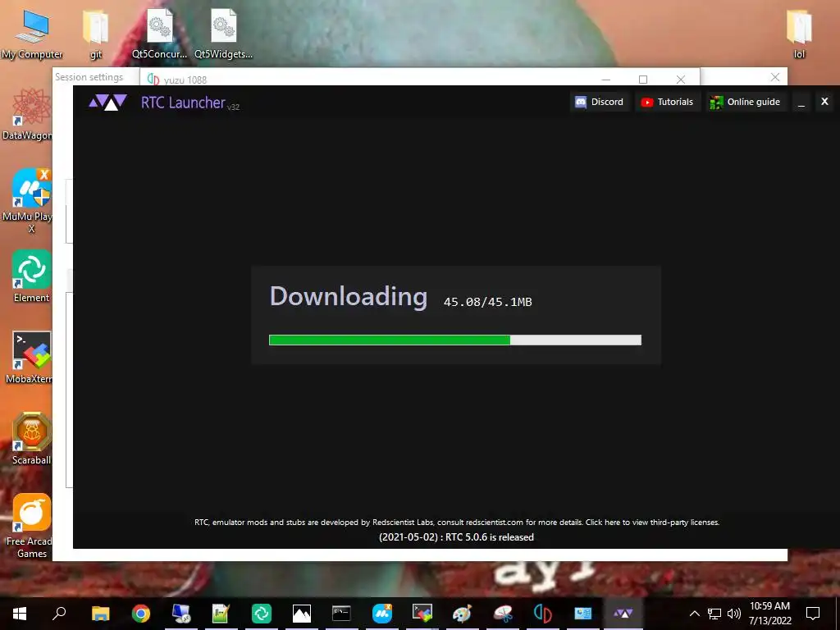Launch Scaraball desktop shortcut
This screenshot has height=630, width=840.
pos(32,438)
